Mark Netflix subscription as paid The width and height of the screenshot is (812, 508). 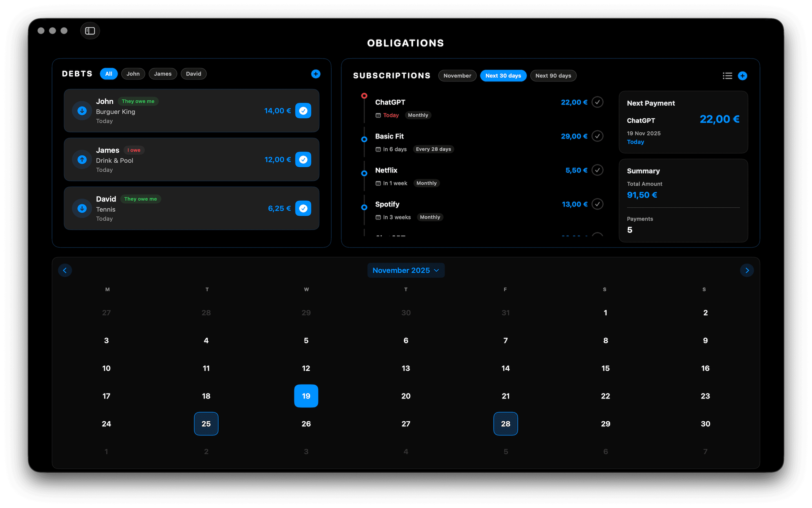pyautogui.click(x=597, y=170)
